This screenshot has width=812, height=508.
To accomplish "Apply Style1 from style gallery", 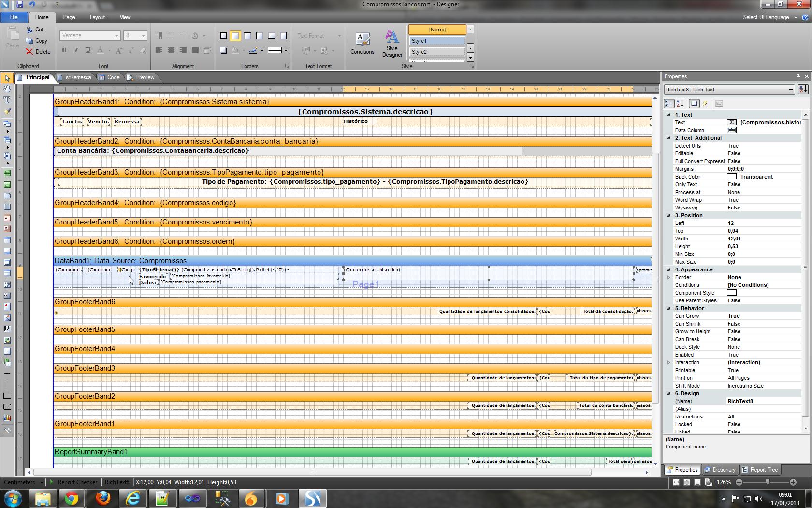I will [437, 41].
